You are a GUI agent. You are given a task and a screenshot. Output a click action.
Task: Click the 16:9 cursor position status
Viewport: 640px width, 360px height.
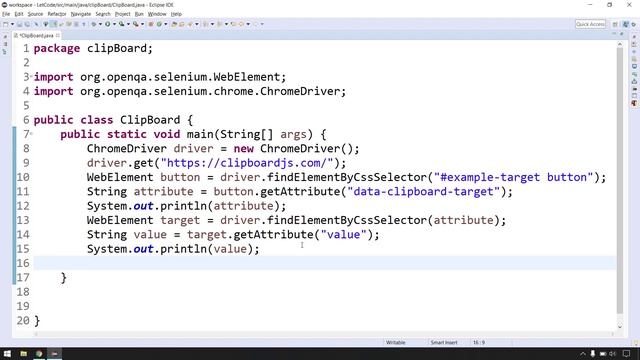(x=479, y=342)
